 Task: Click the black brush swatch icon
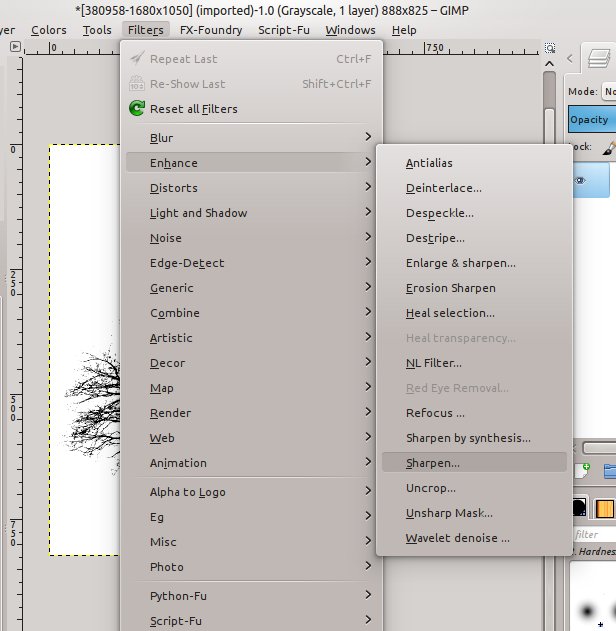(x=579, y=508)
